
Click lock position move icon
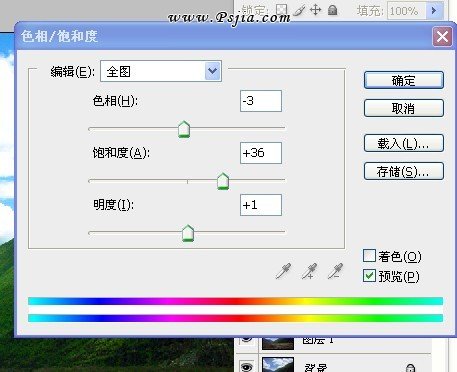[x=315, y=10]
